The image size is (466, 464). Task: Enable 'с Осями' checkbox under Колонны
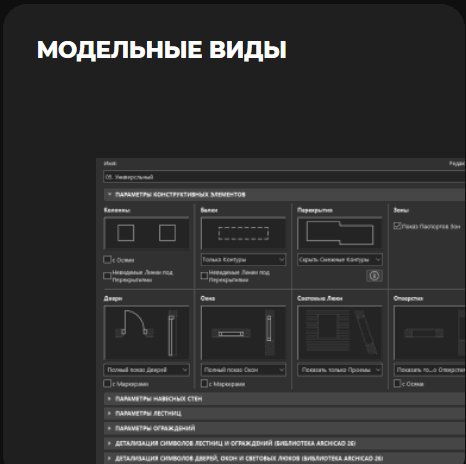(x=107, y=259)
